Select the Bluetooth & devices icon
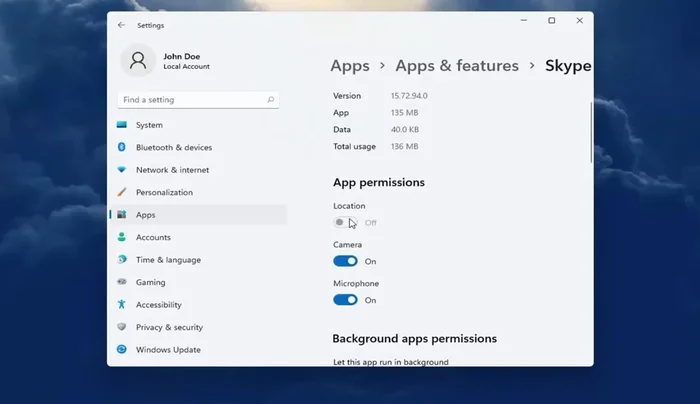The height and width of the screenshot is (404, 700). tap(122, 148)
